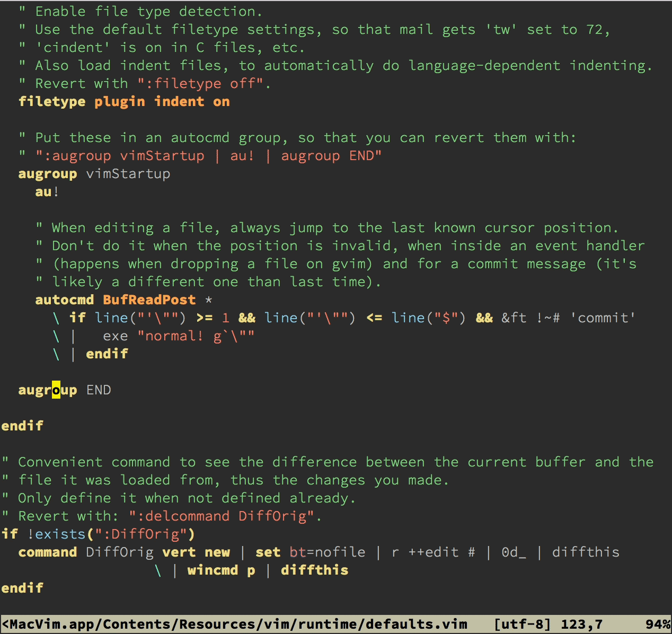
Task: Click the augroup vimStartup line
Action: [x=94, y=173]
